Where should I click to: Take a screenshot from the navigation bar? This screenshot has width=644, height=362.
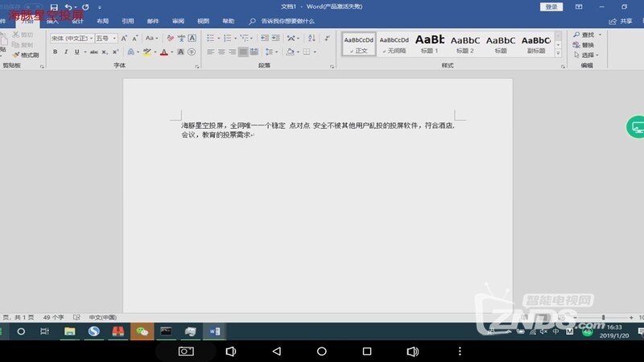[x=186, y=352]
